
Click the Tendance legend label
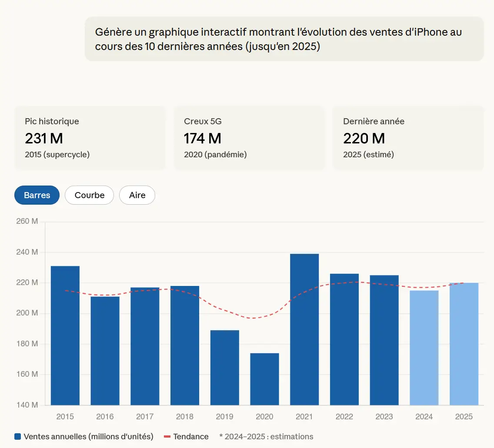pos(191,437)
